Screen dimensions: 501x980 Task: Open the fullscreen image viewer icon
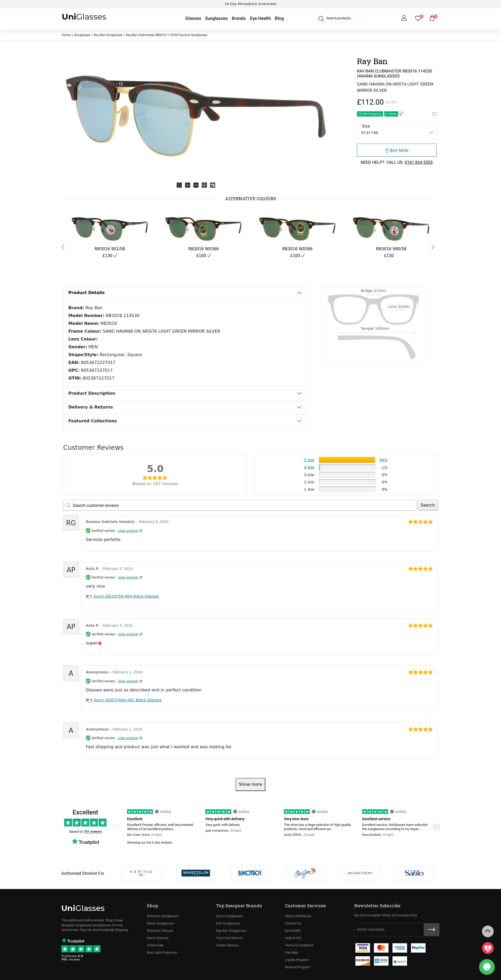212,185
